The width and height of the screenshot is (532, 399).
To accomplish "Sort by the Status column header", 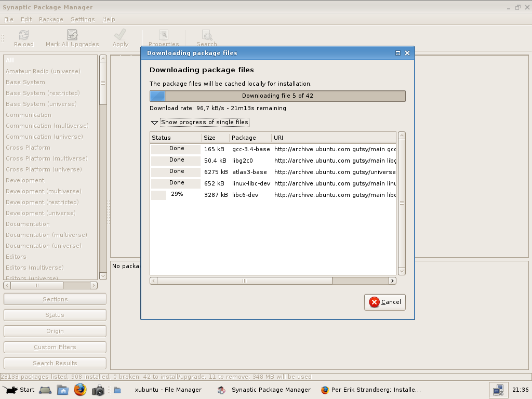I will [x=176, y=138].
